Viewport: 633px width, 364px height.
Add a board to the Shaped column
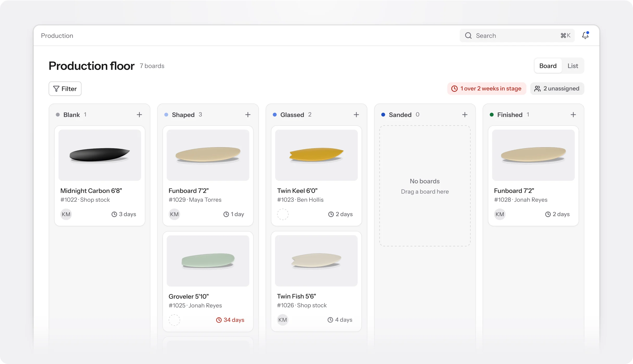pyautogui.click(x=248, y=115)
